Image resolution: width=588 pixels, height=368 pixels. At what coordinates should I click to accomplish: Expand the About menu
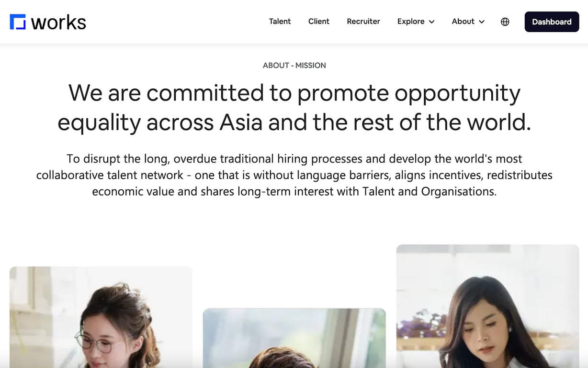[468, 22]
